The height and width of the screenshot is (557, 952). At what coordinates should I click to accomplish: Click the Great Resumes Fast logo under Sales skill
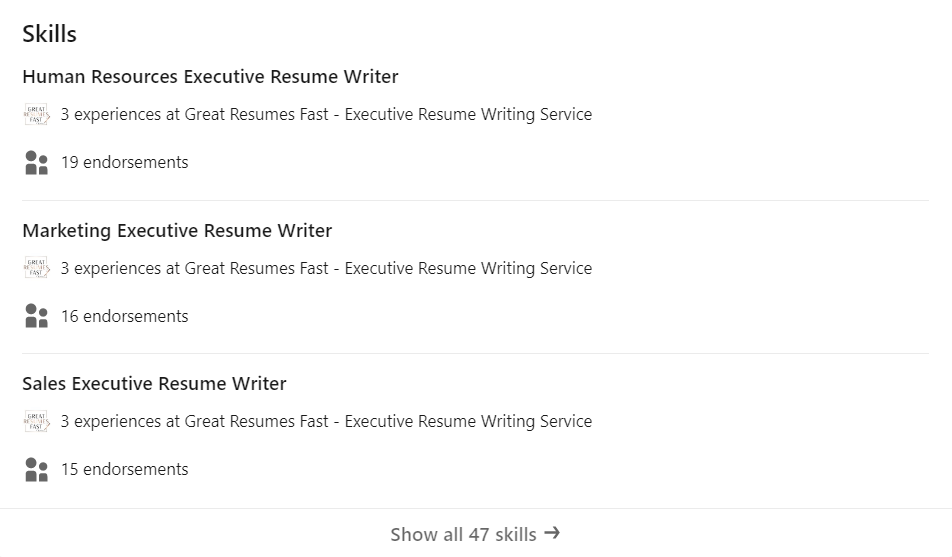36,421
